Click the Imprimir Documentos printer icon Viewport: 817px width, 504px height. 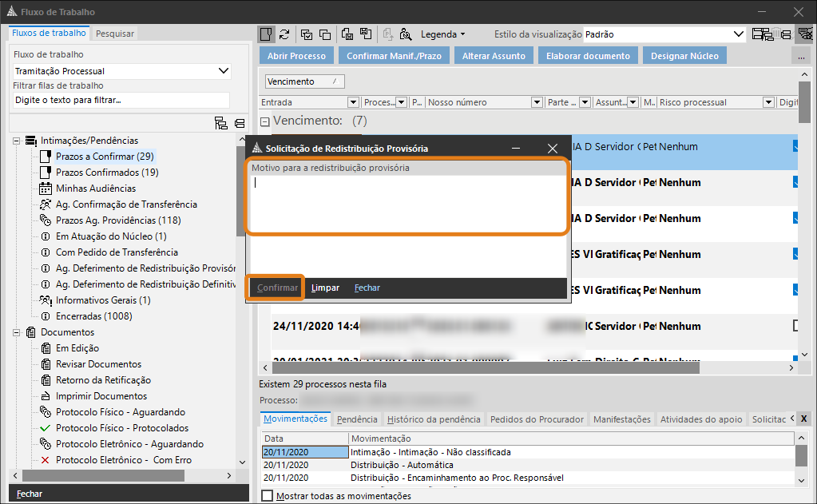tap(46, 396)
